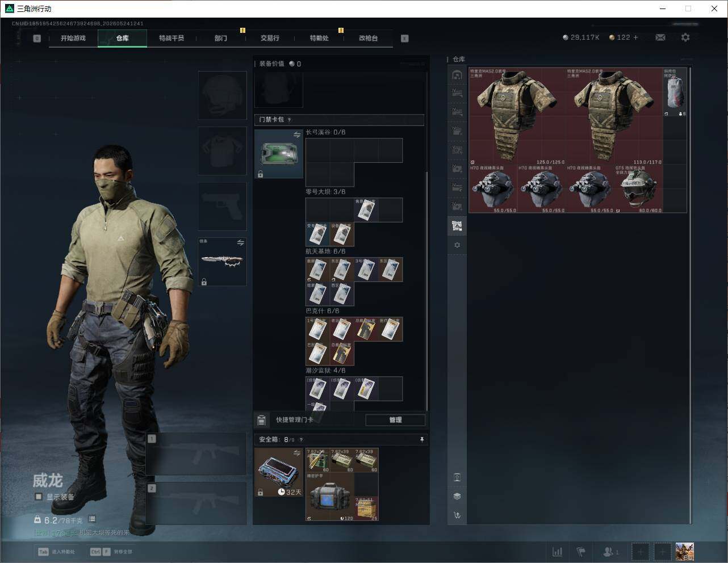This screenshot has height=563, width=728.
Task: Swap the melee knife using arrows icon
Action: 241,242
